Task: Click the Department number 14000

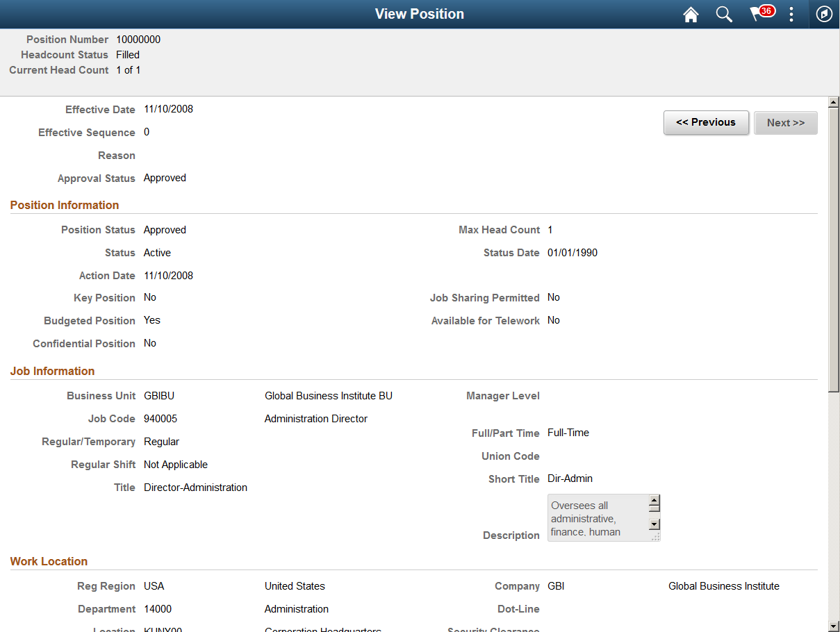Action: 158,609
